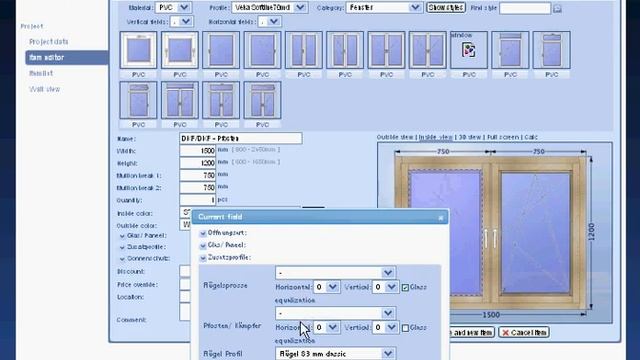Close the Current field dialog
The height and width of the screenshot is (360, 640).
pyautogui.click(x=441, y=218)
